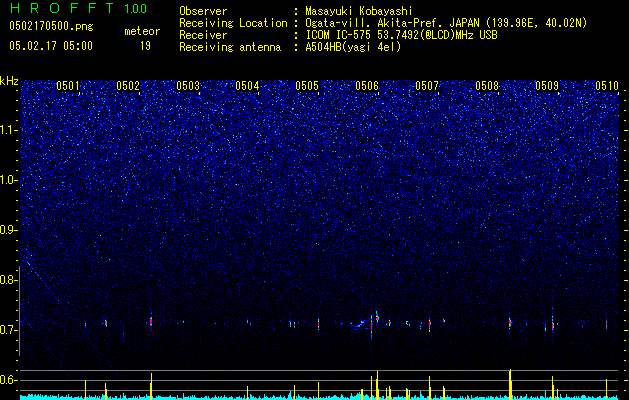Click the 0.7 kHz axis label
629x400 pixels.
tap(8, 330)
